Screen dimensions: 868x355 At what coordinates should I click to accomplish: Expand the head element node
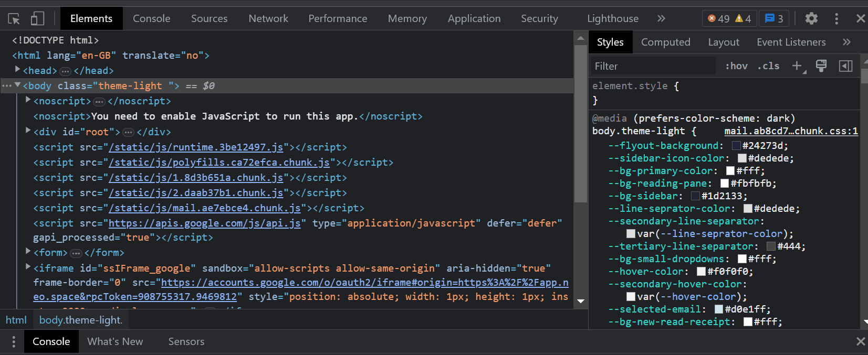(17, 69)
